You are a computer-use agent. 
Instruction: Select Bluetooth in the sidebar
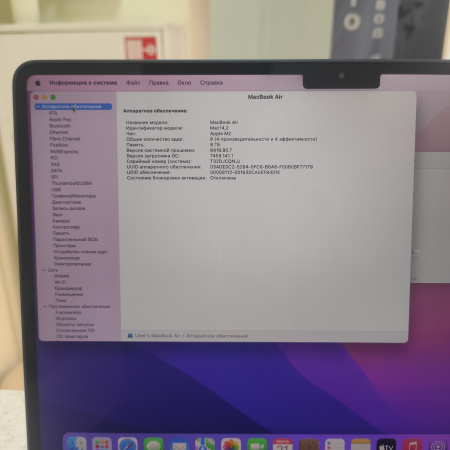pos(60,126)
